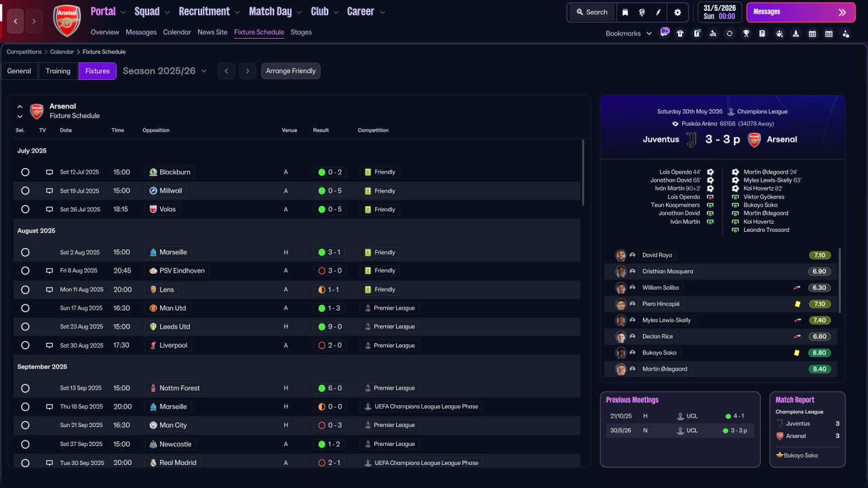Open the 9+ notifications speech bubble
The image size is (868, 488).
tap(665, 32)
